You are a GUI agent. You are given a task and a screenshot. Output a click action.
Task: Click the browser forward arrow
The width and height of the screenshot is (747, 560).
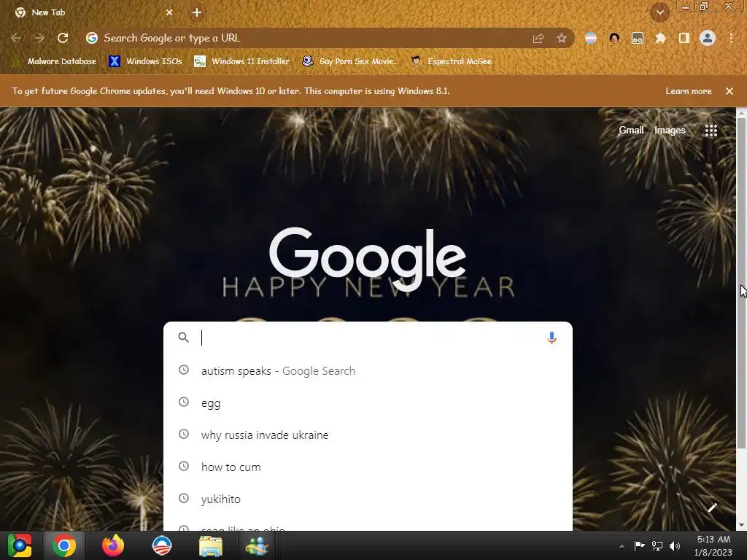[x=39, y=38]
